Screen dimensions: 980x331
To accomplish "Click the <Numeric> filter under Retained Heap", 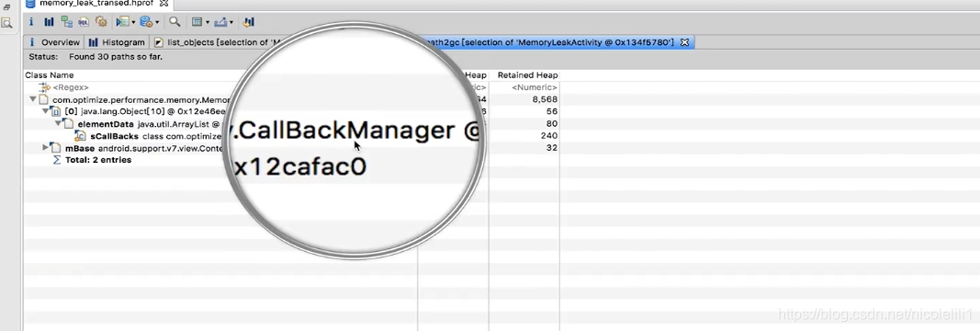I will (x=535, y=87).
